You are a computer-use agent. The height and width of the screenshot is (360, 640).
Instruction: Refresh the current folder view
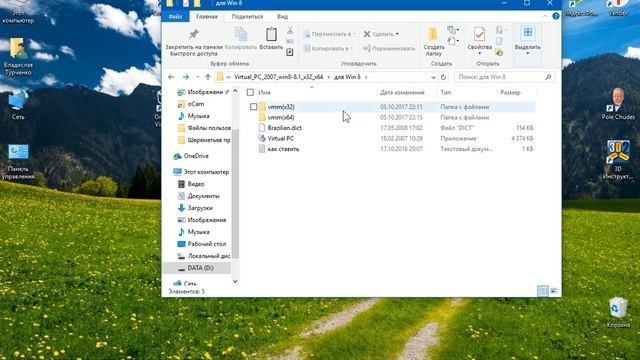tap(443, 77)
